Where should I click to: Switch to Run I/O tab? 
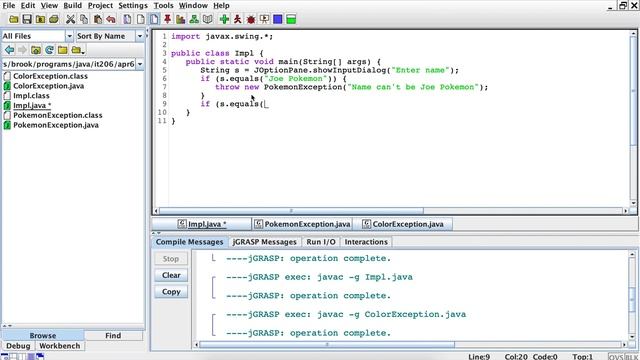[321, 242]
